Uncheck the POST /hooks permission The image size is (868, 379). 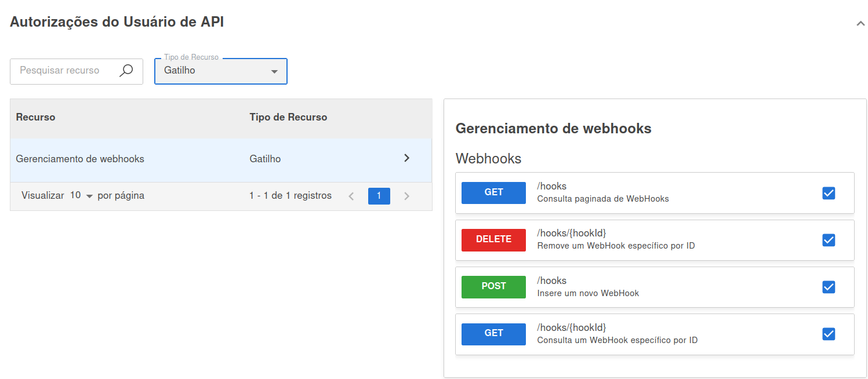[829, 286]
